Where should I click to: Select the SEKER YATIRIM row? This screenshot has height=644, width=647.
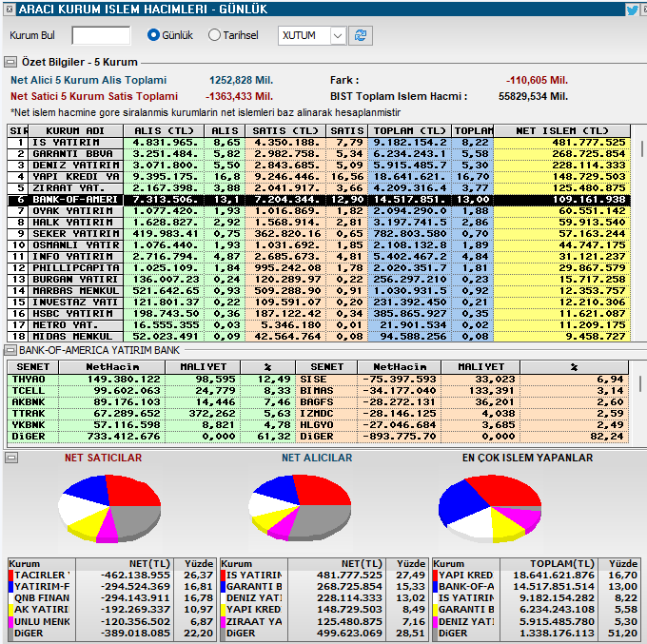319,234
